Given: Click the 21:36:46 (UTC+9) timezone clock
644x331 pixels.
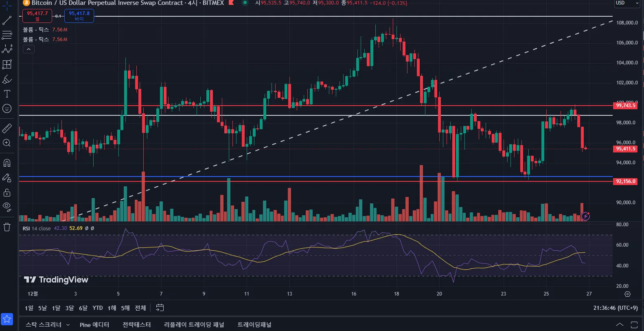Looking at the screenshot, I should [x=616, y=308].
